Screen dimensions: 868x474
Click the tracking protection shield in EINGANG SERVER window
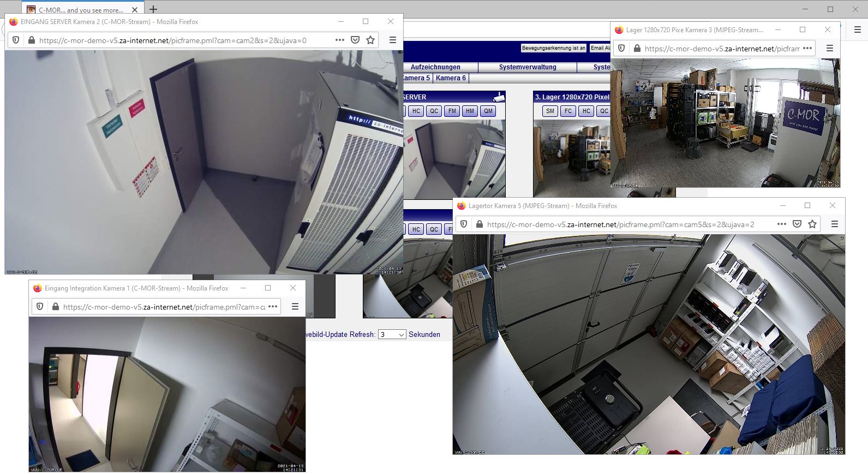tap(16, 40)
